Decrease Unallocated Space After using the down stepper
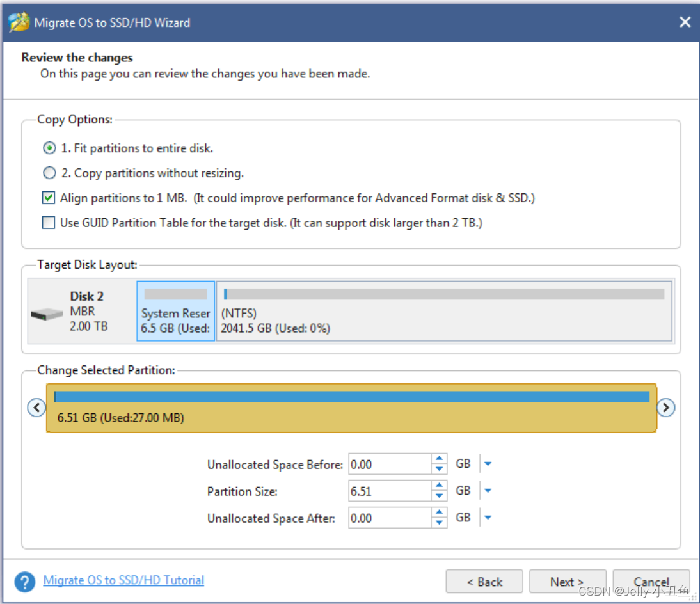Viewport: 700px width, 604px height. tap(440, 521)
